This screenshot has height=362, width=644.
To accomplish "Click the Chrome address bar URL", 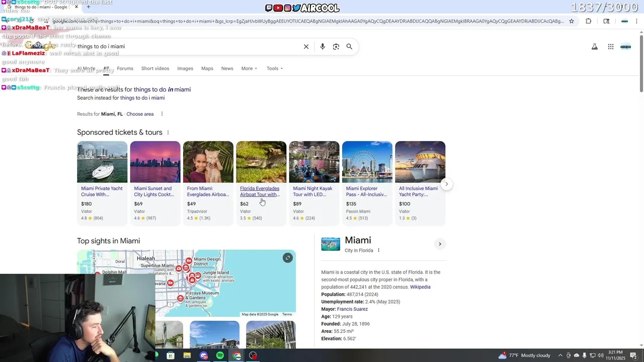I will tap(307, 21).
